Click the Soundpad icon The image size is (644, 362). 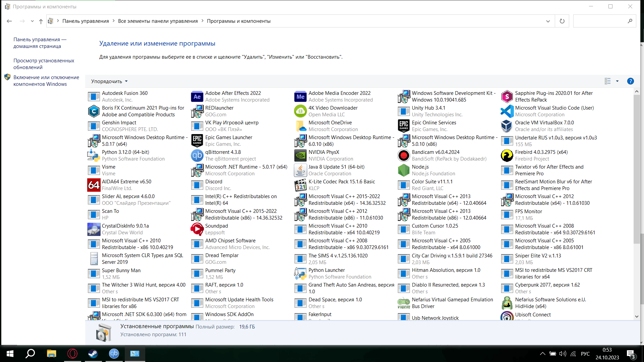pos(197,229)
